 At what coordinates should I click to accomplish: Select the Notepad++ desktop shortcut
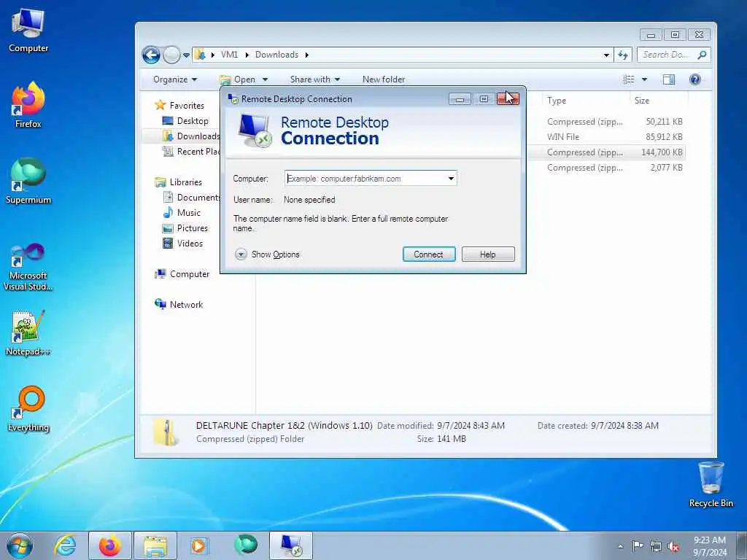(28, 333)
